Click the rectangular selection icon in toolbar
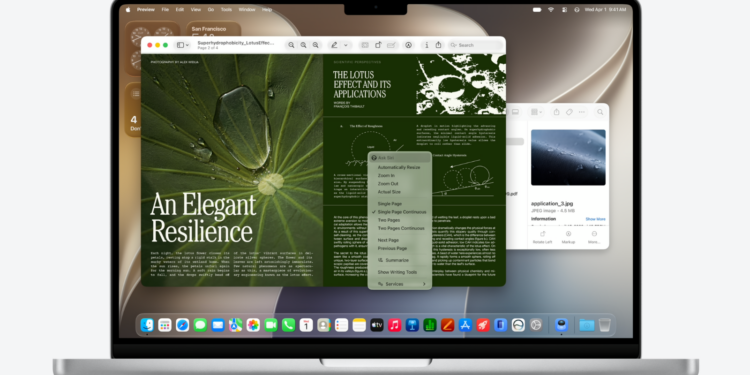The width and height of the screenshot is (750, 375). click(x=364, y=45)
